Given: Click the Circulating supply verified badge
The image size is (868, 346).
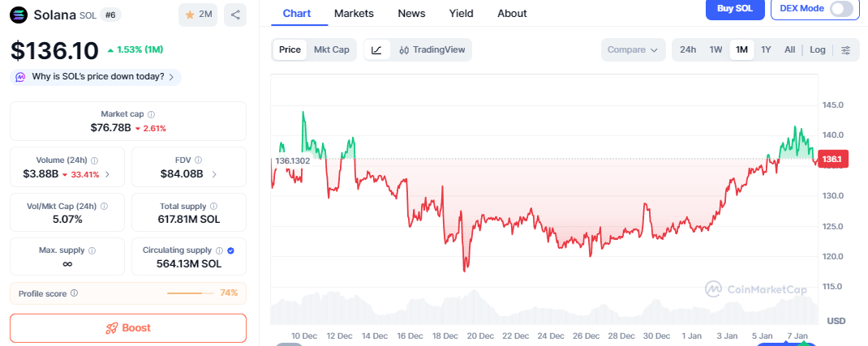Looking at the screenshot, I should (x=231, y=251).
